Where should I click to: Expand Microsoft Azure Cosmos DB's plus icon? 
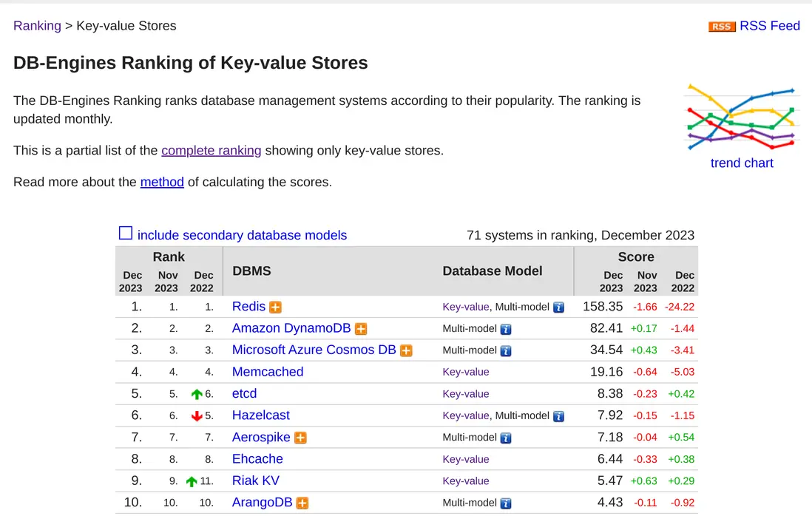tap(406, 350)
